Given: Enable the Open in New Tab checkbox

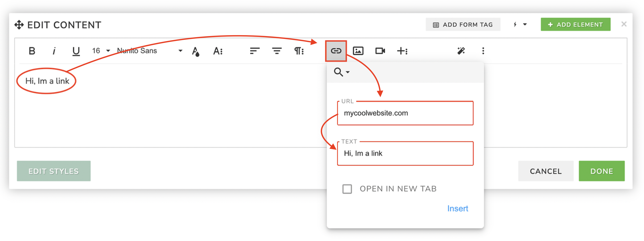Looking at the screenshot, I should click(x=347, y=189).
